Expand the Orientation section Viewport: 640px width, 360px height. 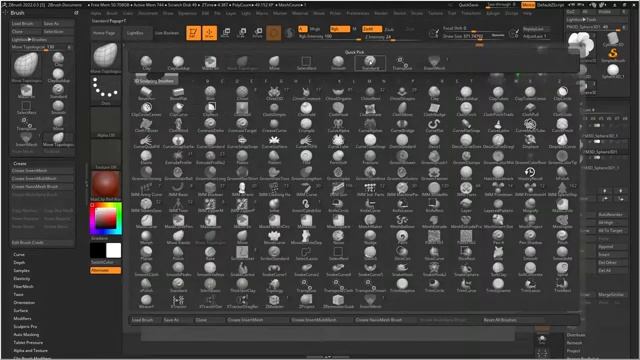[24, 302]
